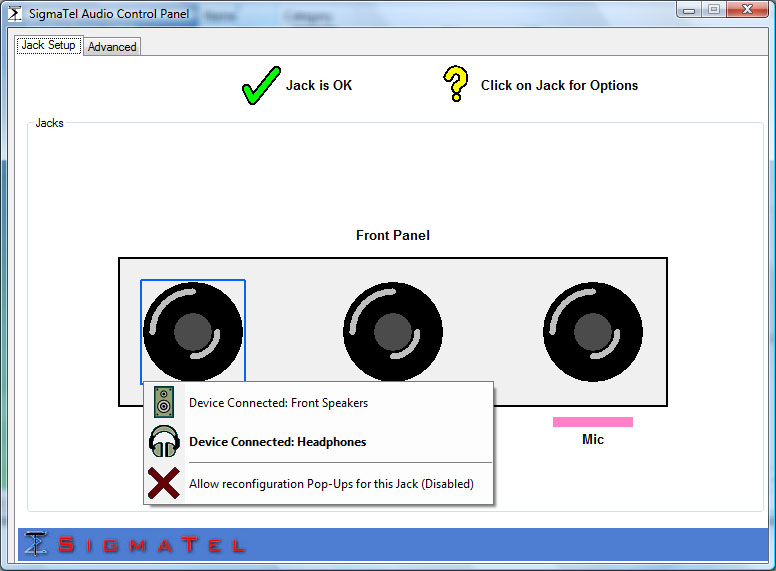Click the Jacks group label

49,123
